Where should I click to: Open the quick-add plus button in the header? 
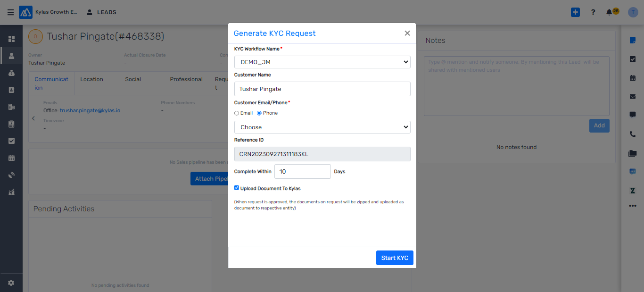[575, 12]
